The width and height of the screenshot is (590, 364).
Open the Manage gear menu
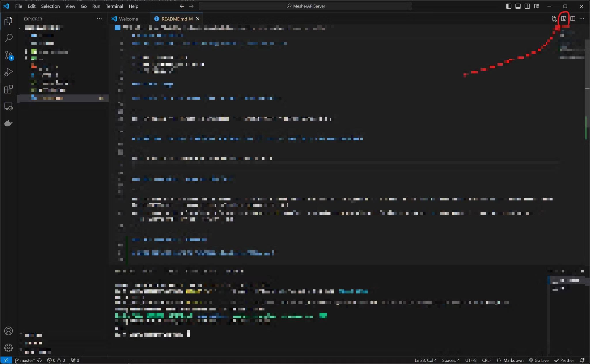pos(9,348)
